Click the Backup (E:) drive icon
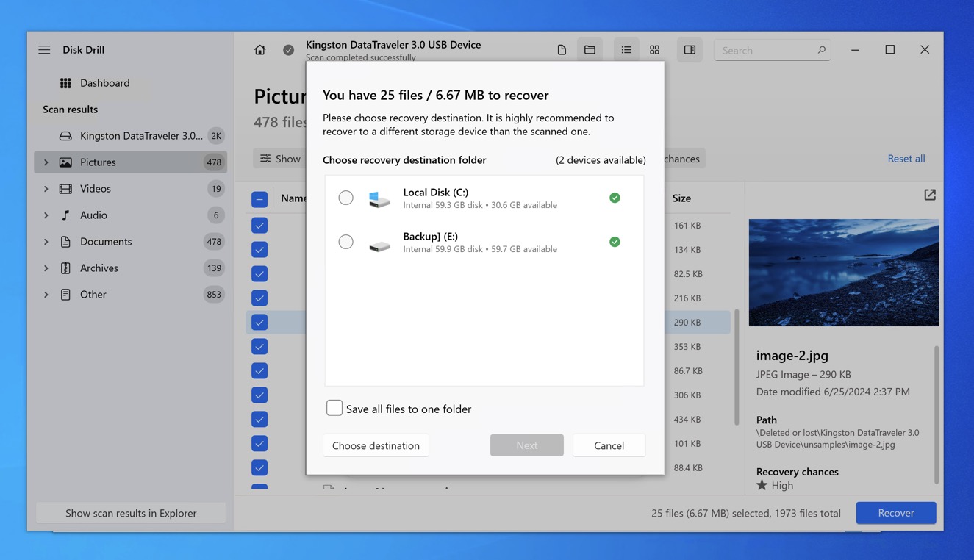 pos(379,246)
